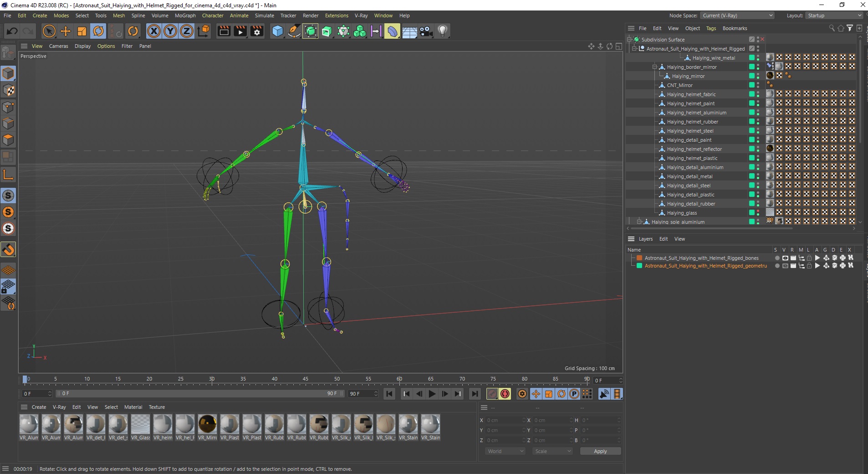Play animation forward

pos(432,394)
